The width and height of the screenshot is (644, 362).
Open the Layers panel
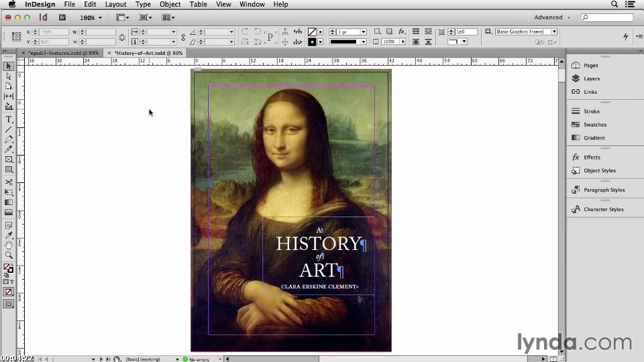pos(592,78)
